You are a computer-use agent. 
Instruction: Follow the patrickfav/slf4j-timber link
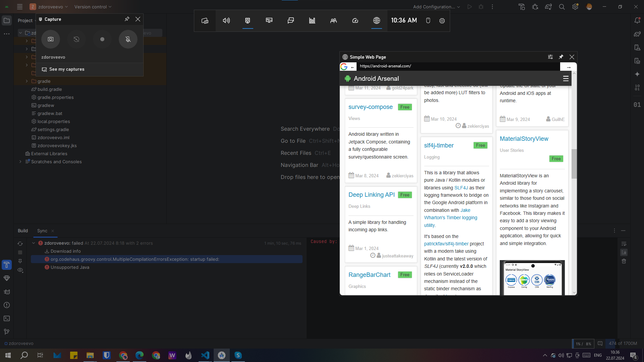(446, 244)
